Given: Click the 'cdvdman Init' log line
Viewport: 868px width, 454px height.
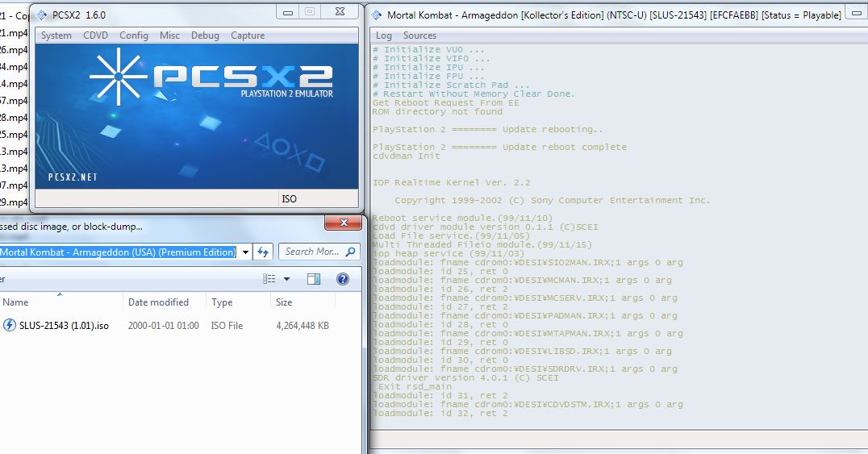Looking at the screenshot, I should pos(407,156).
